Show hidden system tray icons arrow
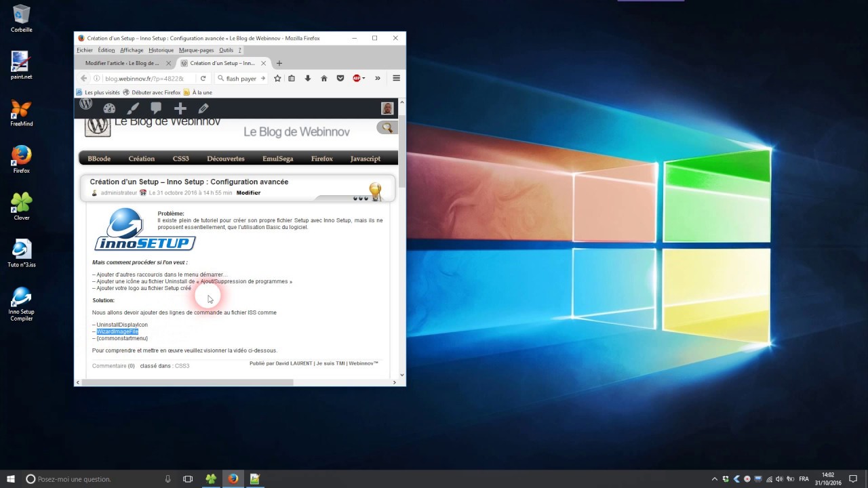This screenshot has width=868, height=488. point(714,479)
